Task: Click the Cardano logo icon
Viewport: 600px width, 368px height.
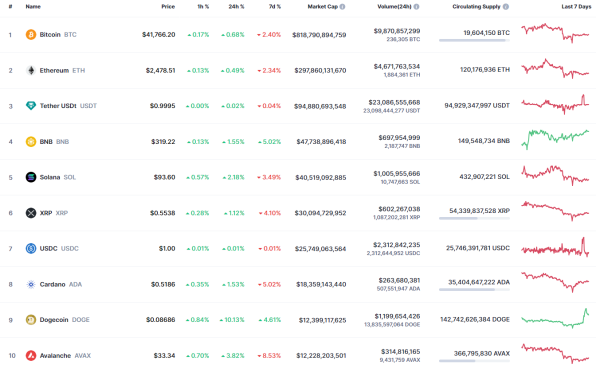Action: click(31, 284)
